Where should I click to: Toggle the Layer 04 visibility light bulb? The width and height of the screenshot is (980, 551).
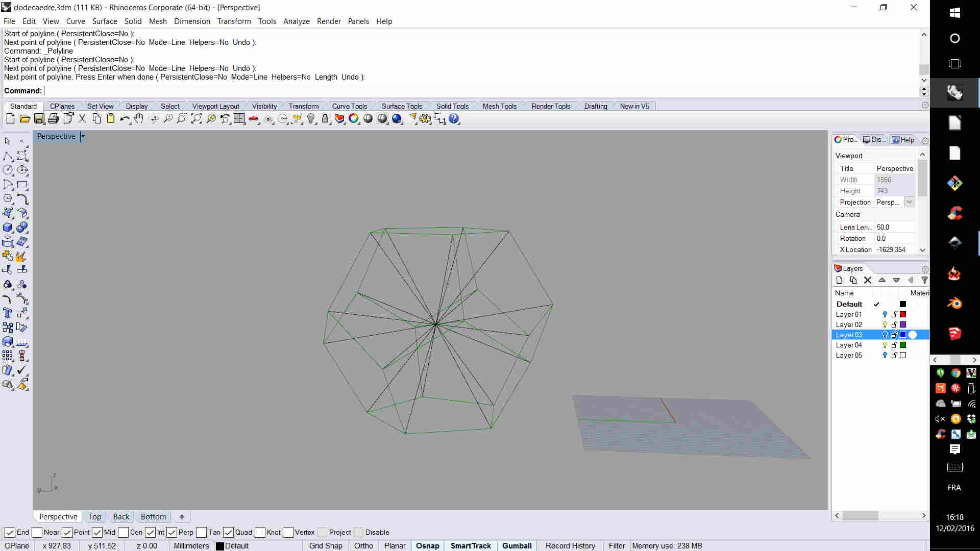tap(885, 345)
